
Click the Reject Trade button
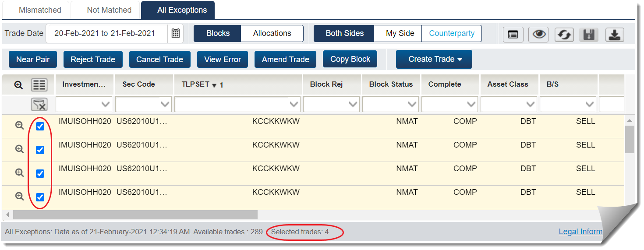[x=93, y=60]
